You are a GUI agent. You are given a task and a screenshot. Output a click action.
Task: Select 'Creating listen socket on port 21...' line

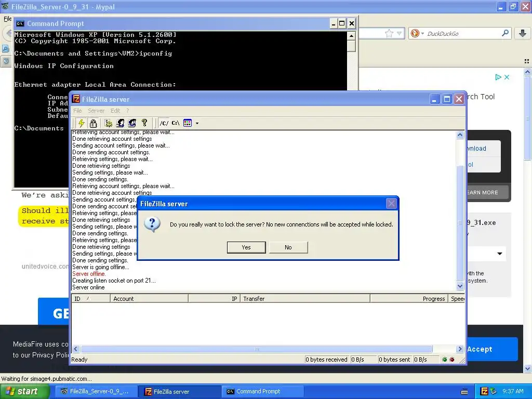tap(114, 281)
